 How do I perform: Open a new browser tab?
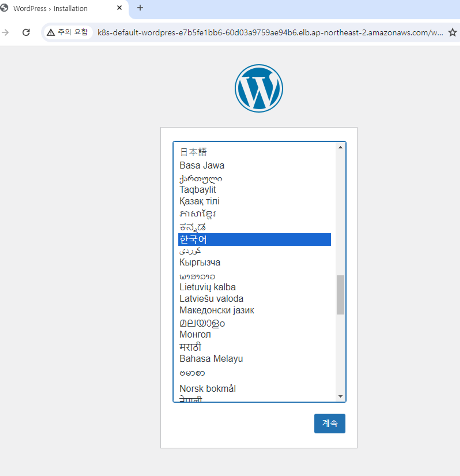click(x=140, y=8)
